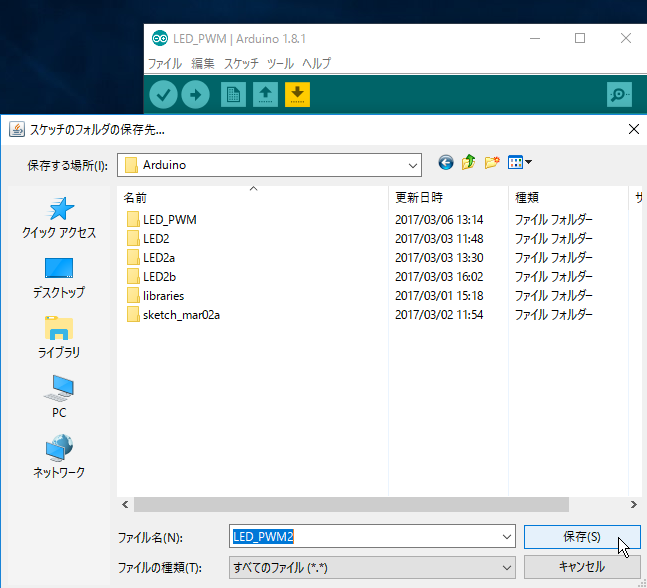Image resolution: width=647 pixels, height=588 pixels.
Task: Click the LED2a folder icon
Action: click(133, 257)
